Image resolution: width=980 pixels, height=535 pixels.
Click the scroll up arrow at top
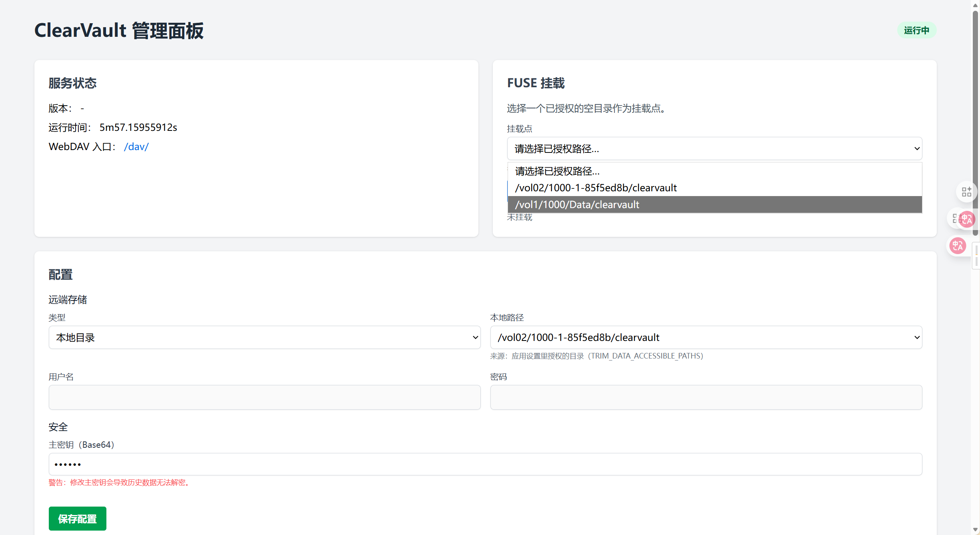[975, 5]
